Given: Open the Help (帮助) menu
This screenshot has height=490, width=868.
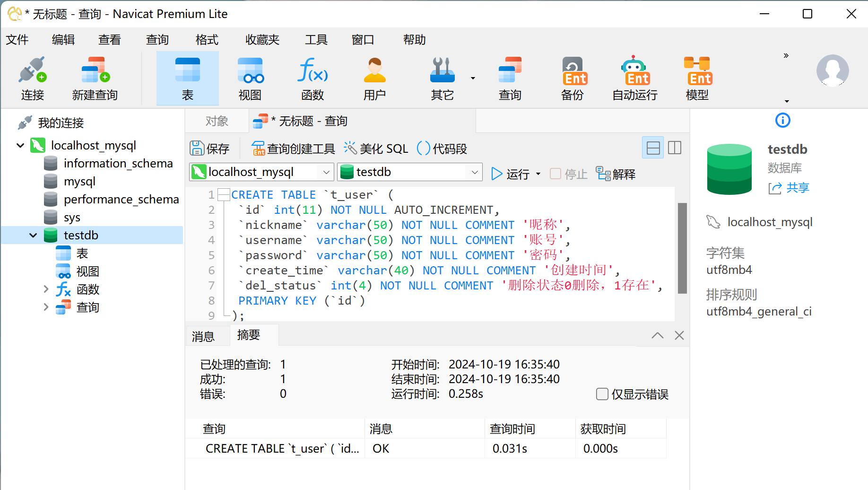Looking at the screenshot, I should (x=415, y=39).
